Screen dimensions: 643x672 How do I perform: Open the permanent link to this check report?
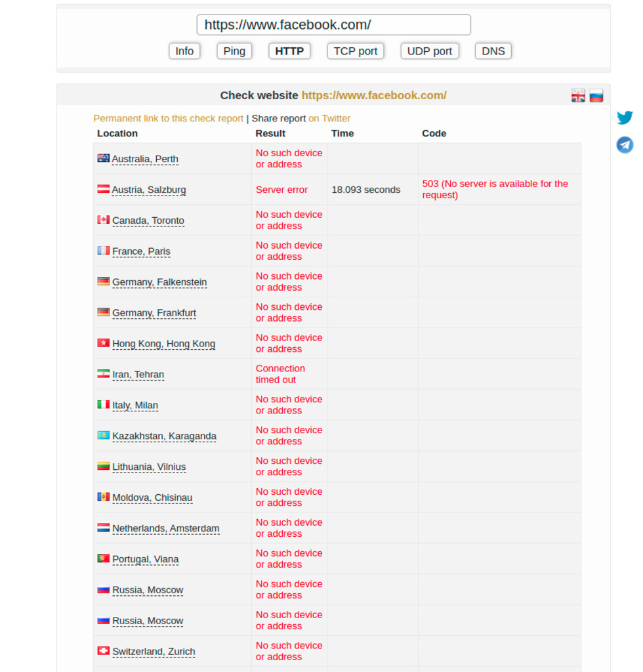click(x=168, y=119)
